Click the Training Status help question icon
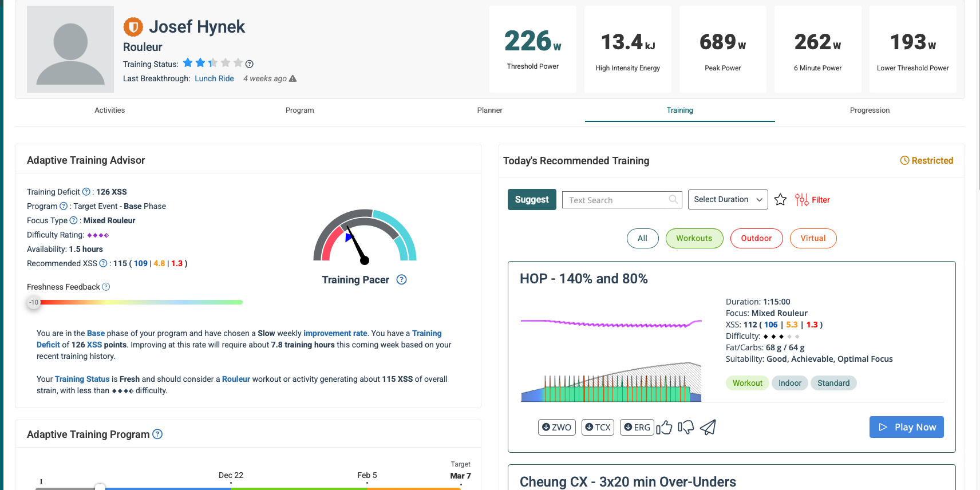Image resolution: width=980 pixels, height=490 pixels. click(250, 64)
